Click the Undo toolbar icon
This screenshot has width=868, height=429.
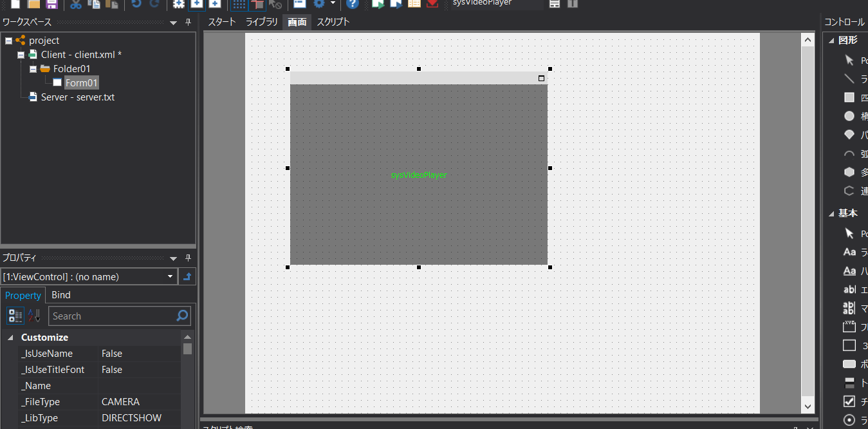[135, 5]
